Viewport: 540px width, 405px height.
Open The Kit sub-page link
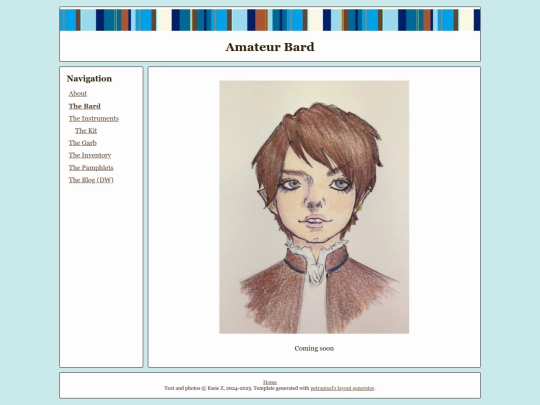point(86,131)
